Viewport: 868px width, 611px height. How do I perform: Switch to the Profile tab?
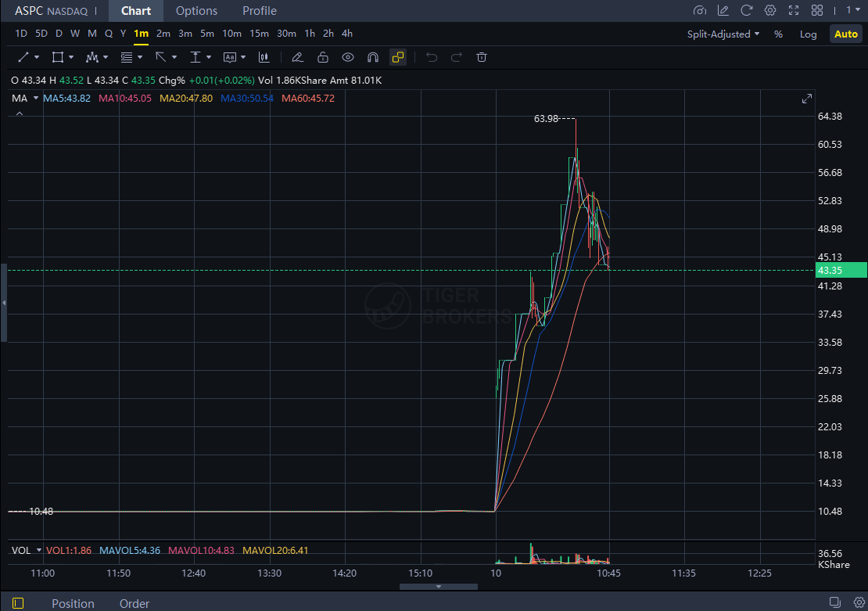[x=260, y=10]
